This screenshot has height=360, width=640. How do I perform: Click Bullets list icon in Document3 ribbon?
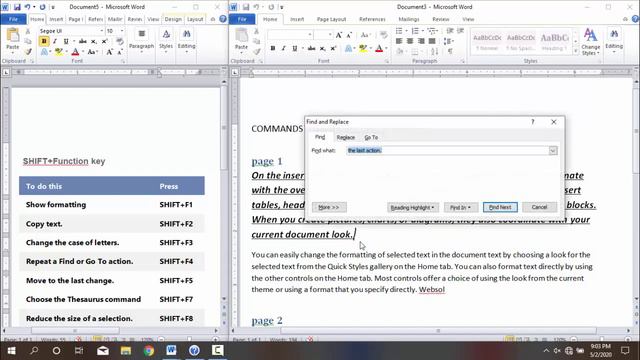[x=400, y=31]
